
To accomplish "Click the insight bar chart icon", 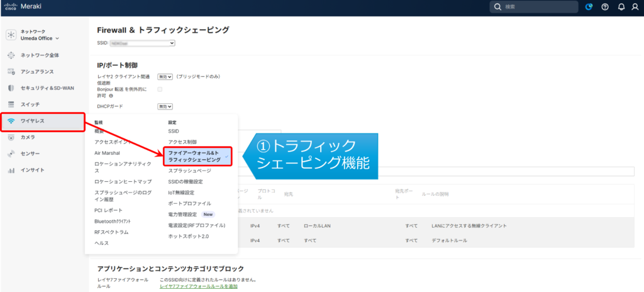I will click(11, 170).
